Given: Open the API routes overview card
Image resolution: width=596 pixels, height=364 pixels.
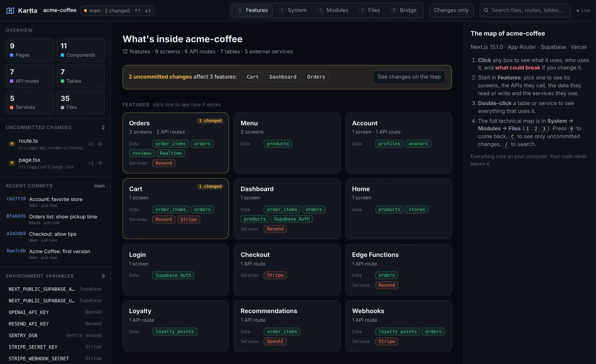Looking at the screenshot, I should (30, 76).
